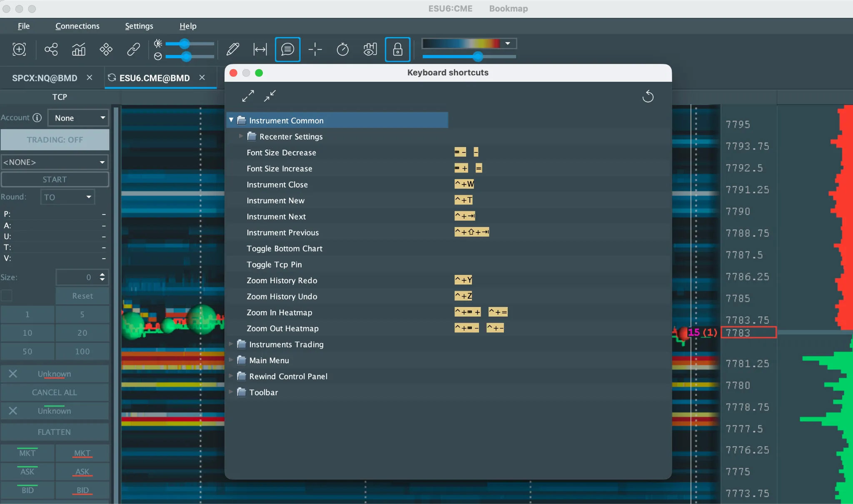Screen dimensions: 853x504
Task: Collapse all shortcut categories arrow icon
Action: coord(270,96)
